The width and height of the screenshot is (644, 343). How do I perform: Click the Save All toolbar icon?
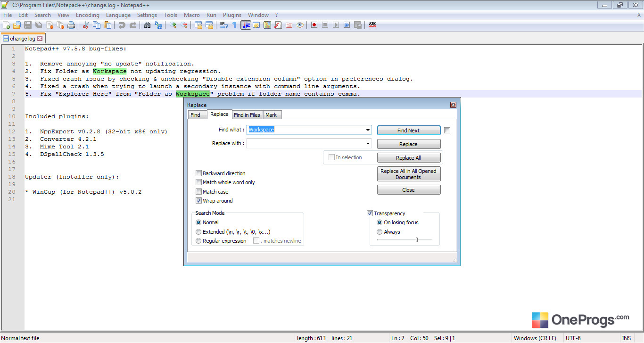38,25
